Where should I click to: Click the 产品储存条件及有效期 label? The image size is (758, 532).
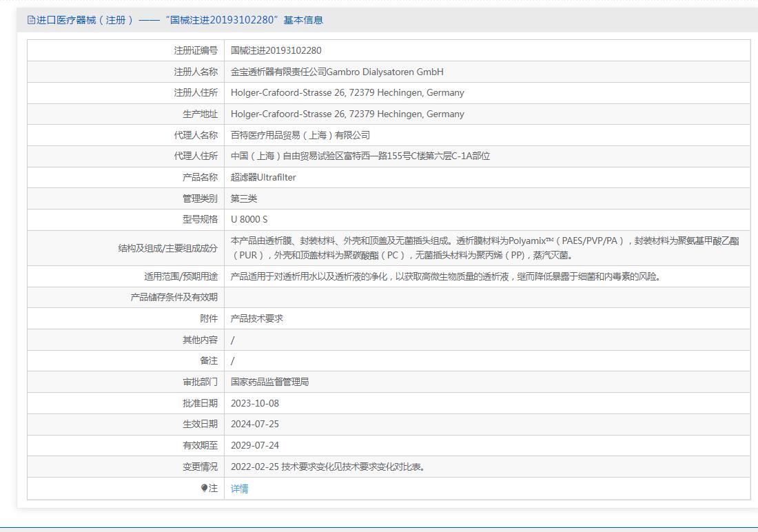174,297
